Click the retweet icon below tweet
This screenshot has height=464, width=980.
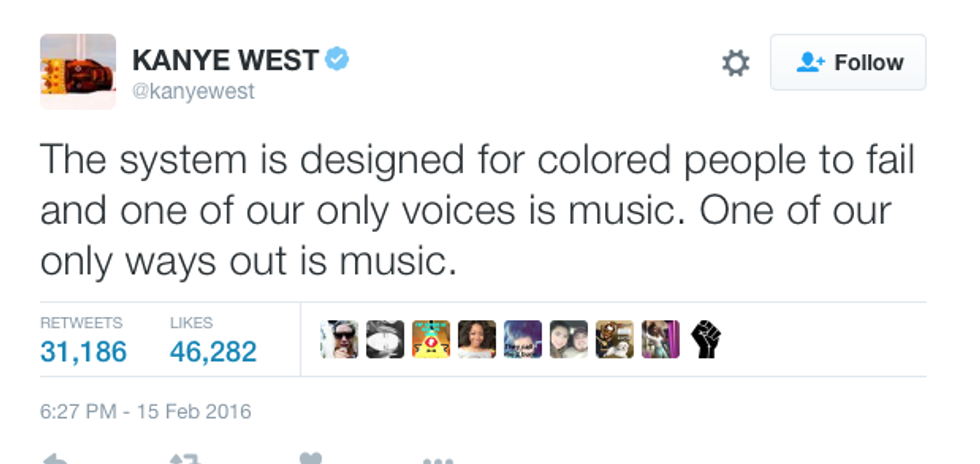click(x=185, y=459)
